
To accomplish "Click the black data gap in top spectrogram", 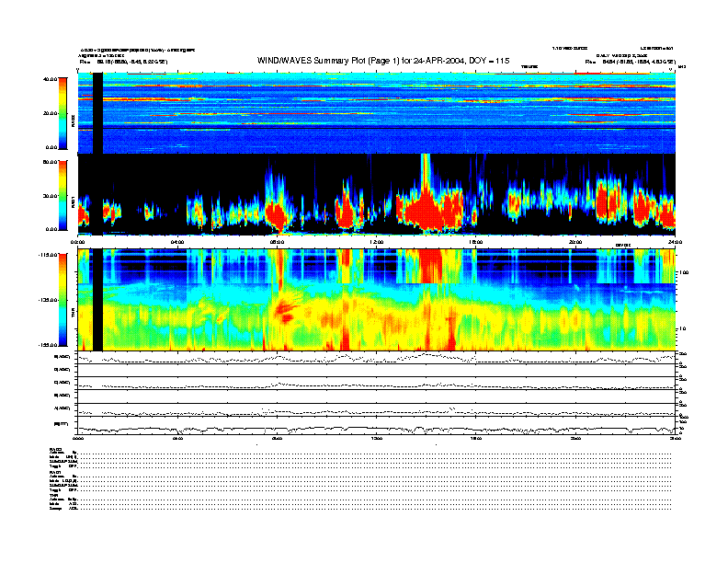I will pyautogui.click(x=97, y=113).
